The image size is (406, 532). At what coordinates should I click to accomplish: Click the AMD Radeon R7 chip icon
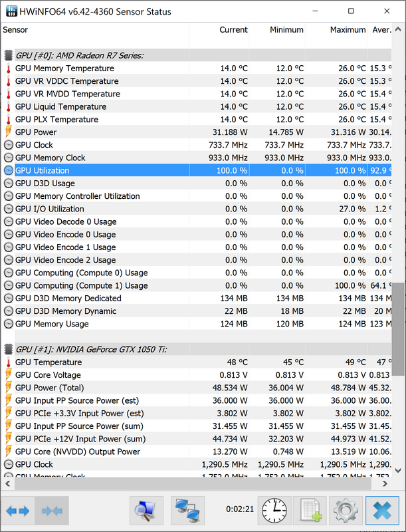click(9, 55)
